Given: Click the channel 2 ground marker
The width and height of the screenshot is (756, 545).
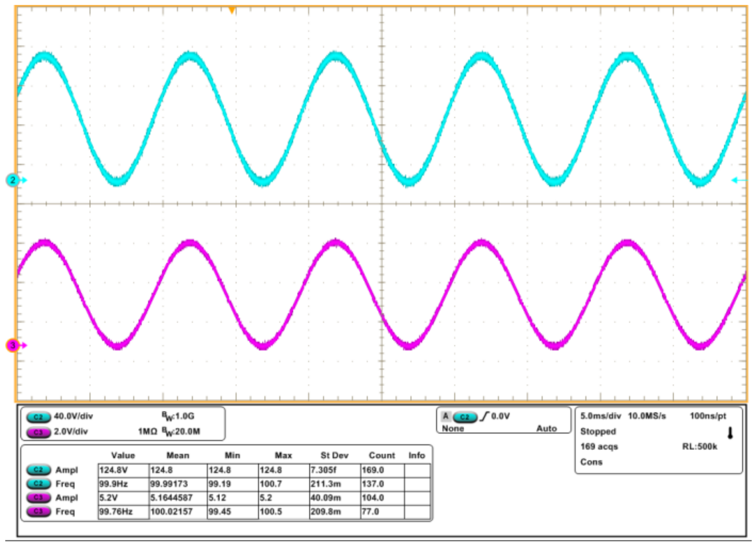Looking at the screenshot, I should click(x=13, y=180).
